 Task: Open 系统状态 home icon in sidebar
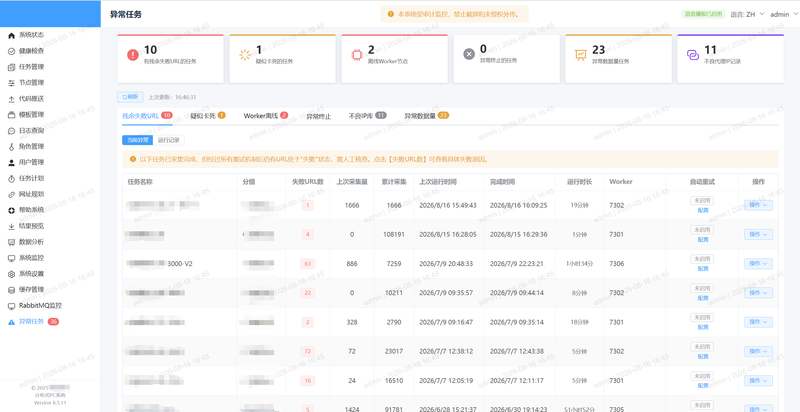tap(11, 35)
